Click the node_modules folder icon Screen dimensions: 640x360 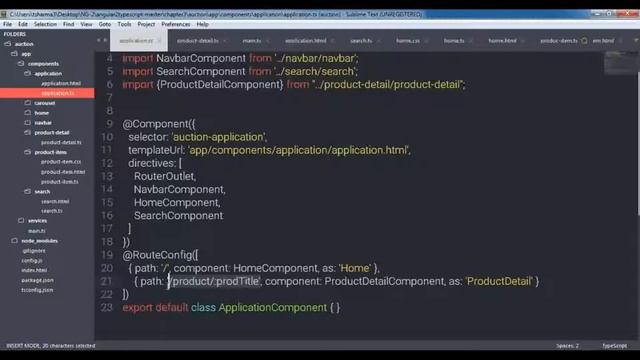pyautogui.click(x=14, y=240)
